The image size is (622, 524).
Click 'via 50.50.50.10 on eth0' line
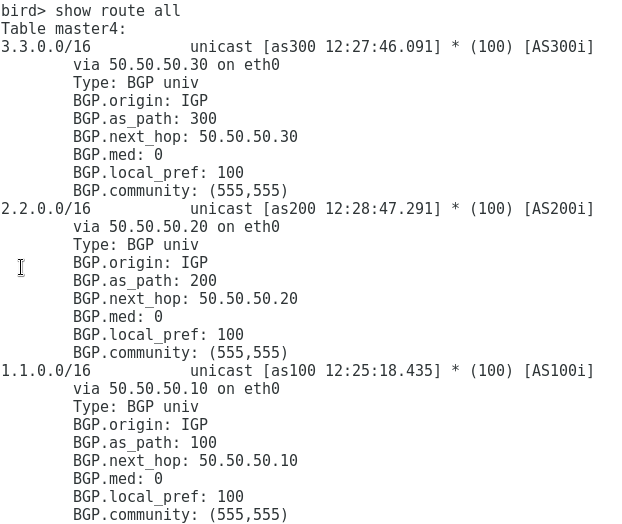click(177, 388)
